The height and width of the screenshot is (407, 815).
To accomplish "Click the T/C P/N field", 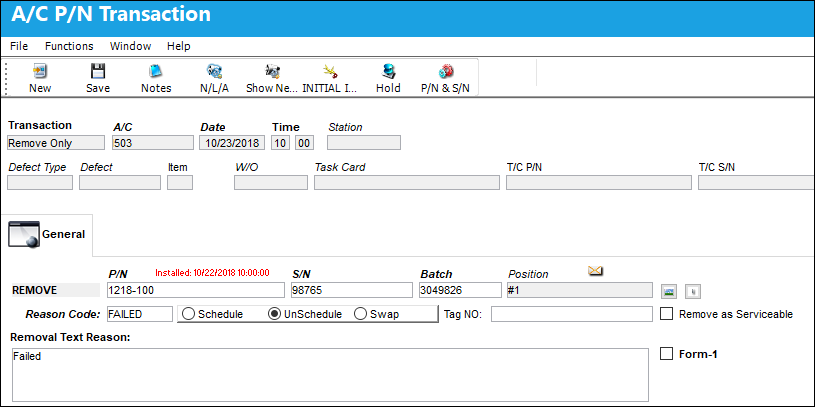I will [x=599, y=182].
